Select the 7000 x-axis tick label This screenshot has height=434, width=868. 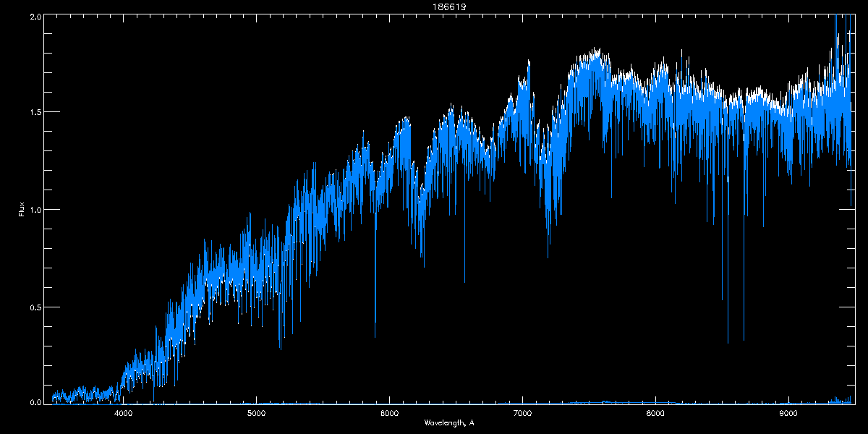pos(522,413)
